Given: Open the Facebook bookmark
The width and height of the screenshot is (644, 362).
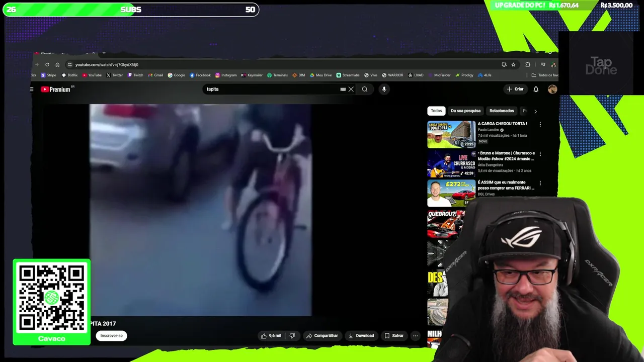Looking at the screenshot, I should [200, 75].
